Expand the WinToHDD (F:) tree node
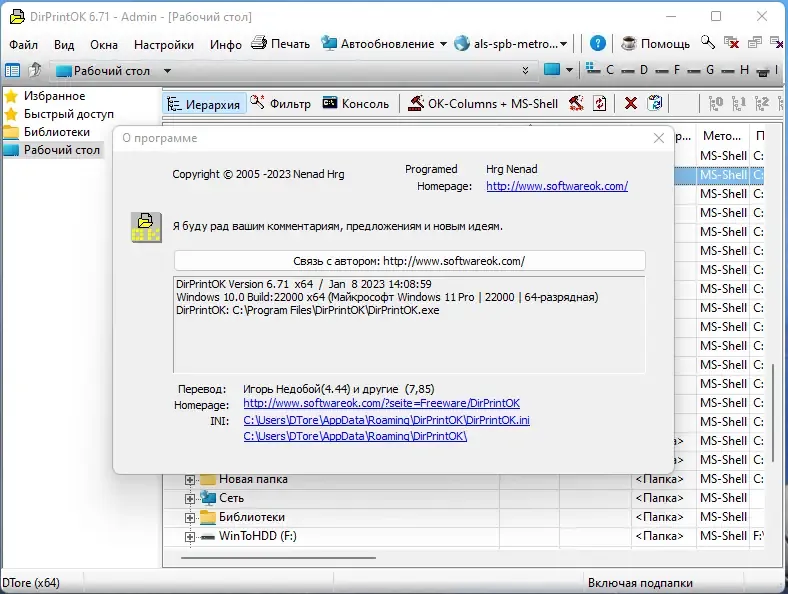The height and width of the screenshot is (594, 788). tap(189, 537)
